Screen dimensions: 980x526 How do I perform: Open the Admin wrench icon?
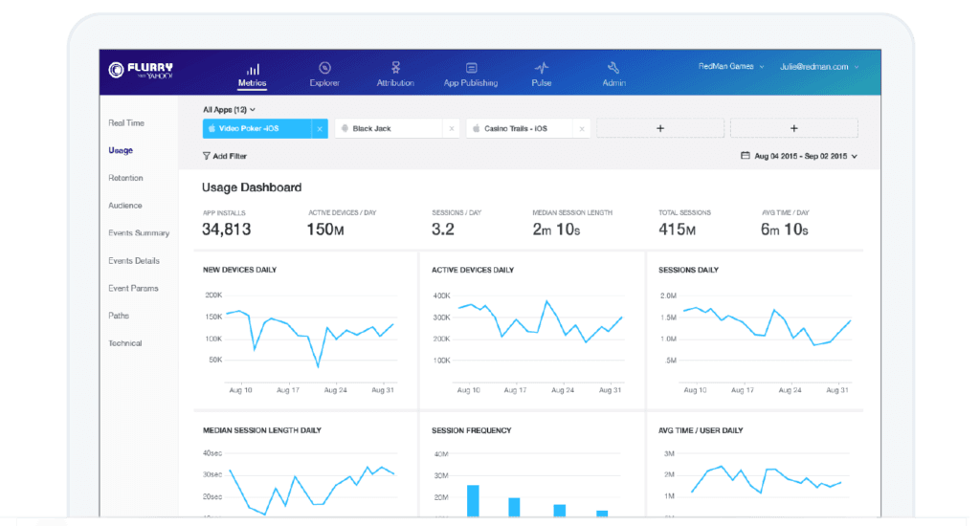(x=613, y=68)
